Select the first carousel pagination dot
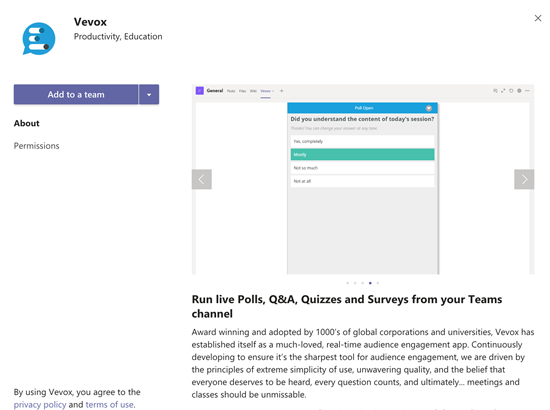 (348, 283)
